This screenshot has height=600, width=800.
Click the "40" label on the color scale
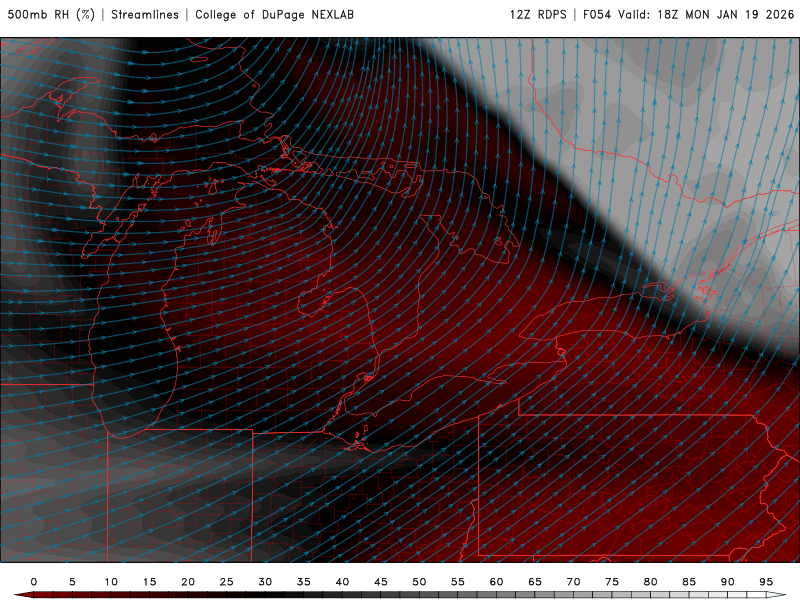tap(342, 582)
